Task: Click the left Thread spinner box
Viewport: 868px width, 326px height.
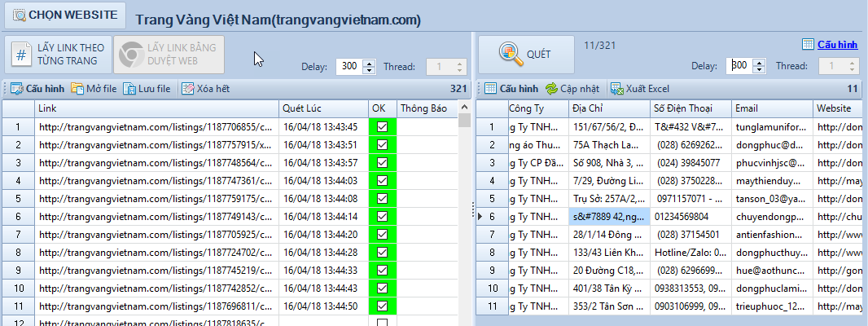Action: 446,67
